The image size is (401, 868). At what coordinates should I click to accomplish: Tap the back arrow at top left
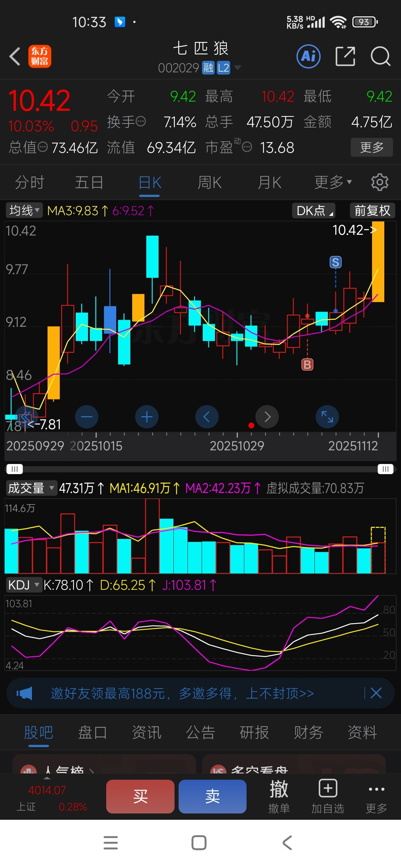(15, 56)
